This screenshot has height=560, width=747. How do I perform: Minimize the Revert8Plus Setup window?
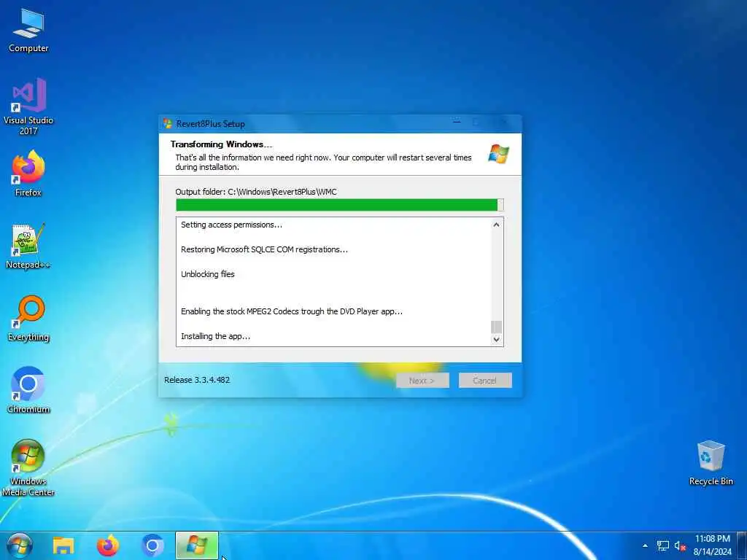pyautogui.click(x=457, y=122)
